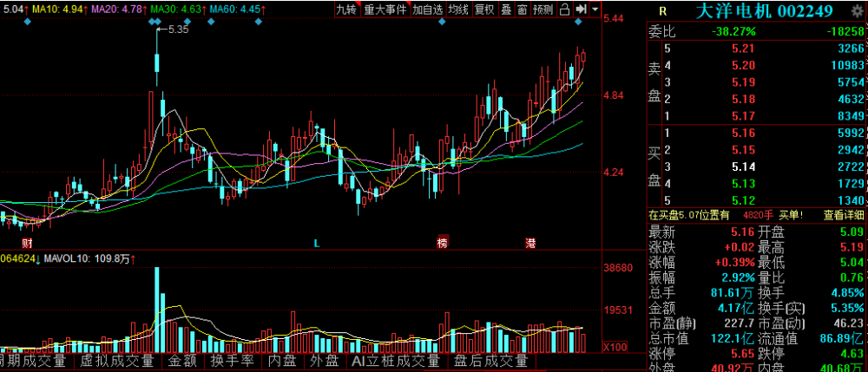Open the toolbar dropdown arrow at right
868x372 pixels.
coord(595,10)
